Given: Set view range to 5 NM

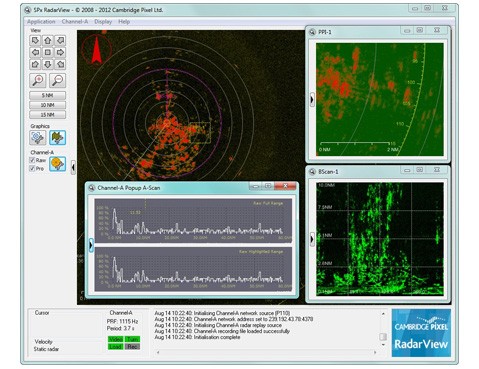Looking at the screenshot, I should [x=48, y=95].
